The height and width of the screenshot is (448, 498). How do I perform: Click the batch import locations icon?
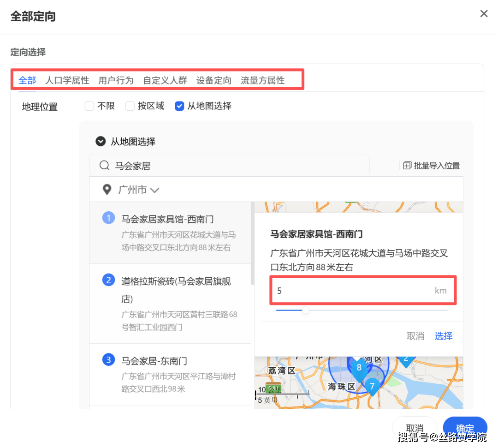pyautogui.click(x=407, y=166)
